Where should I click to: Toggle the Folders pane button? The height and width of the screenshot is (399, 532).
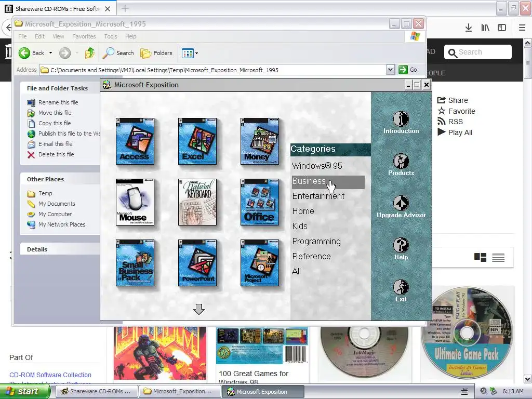click(x=156, y=53)
